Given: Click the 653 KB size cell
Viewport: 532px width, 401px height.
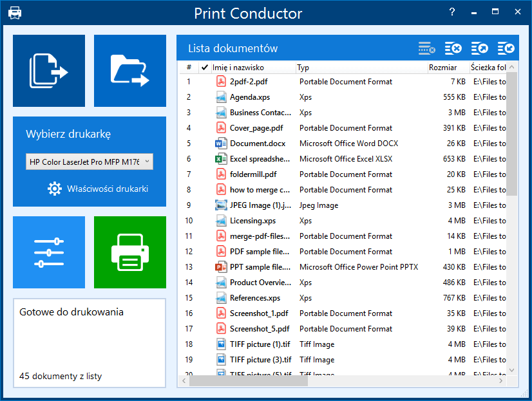Looking at the screenshot, I should click(x=454, y=158).
